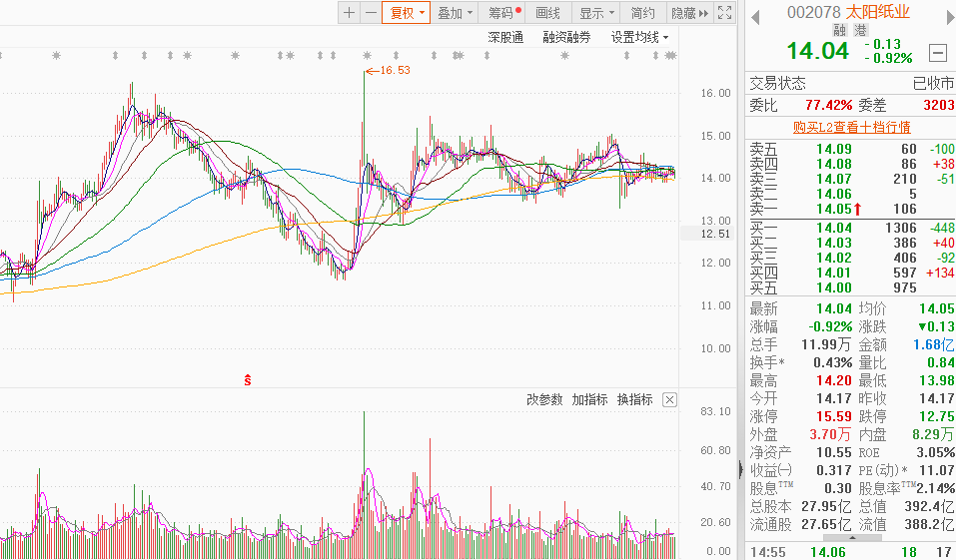Go to previous stock with left arrow
The width and height of the screenshot is (956, 560).
[756, 13]
